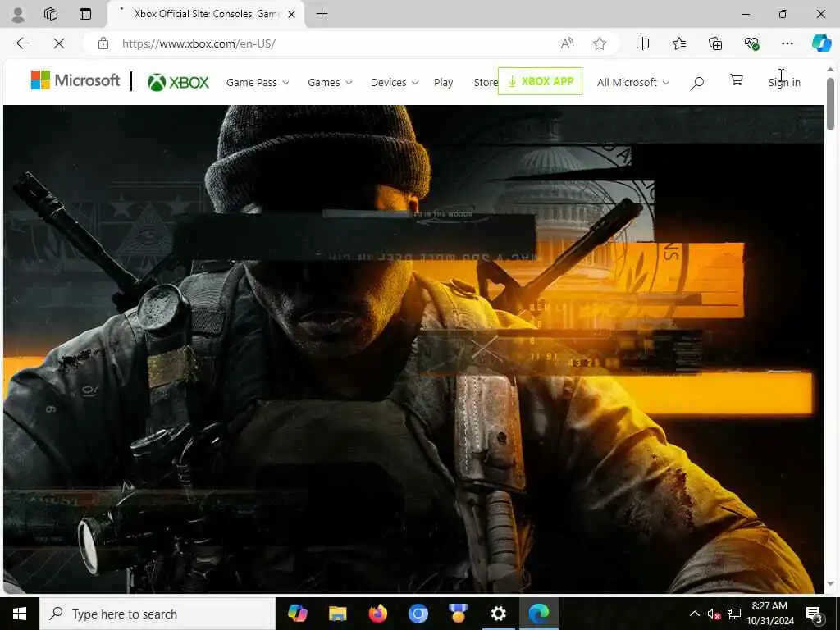Open Edge workspaces icon
Viewport: 840px width, 630px height.
pos(51,14)
